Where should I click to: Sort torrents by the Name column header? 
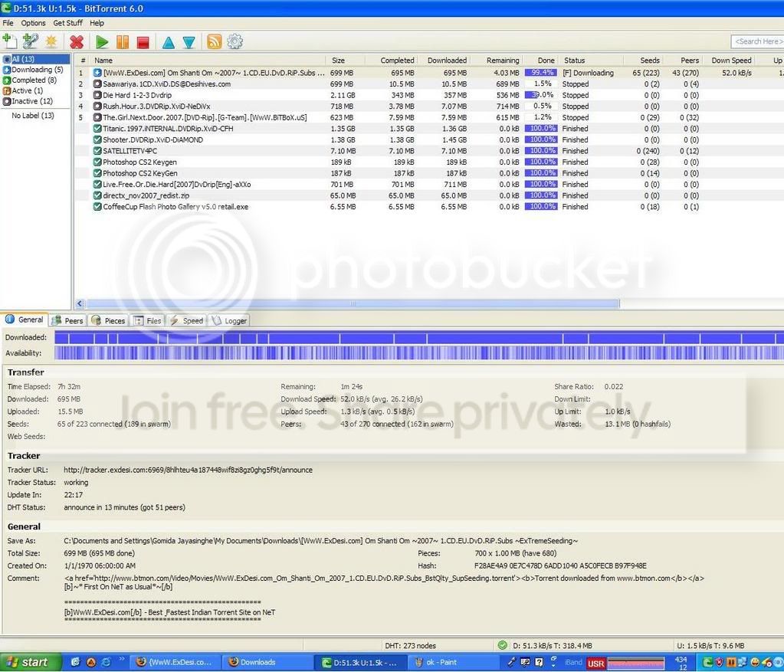208,60
